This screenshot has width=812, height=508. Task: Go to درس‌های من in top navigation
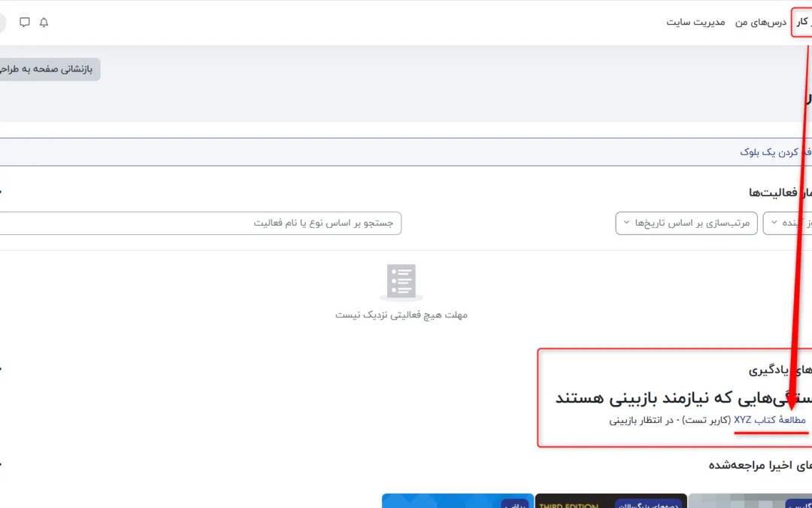(760, 23)
